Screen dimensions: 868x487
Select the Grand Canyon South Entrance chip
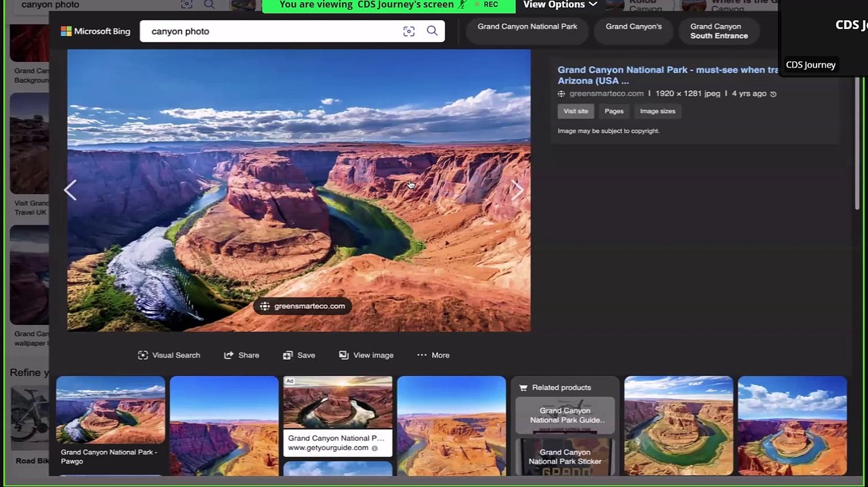(x=719, y=30)
